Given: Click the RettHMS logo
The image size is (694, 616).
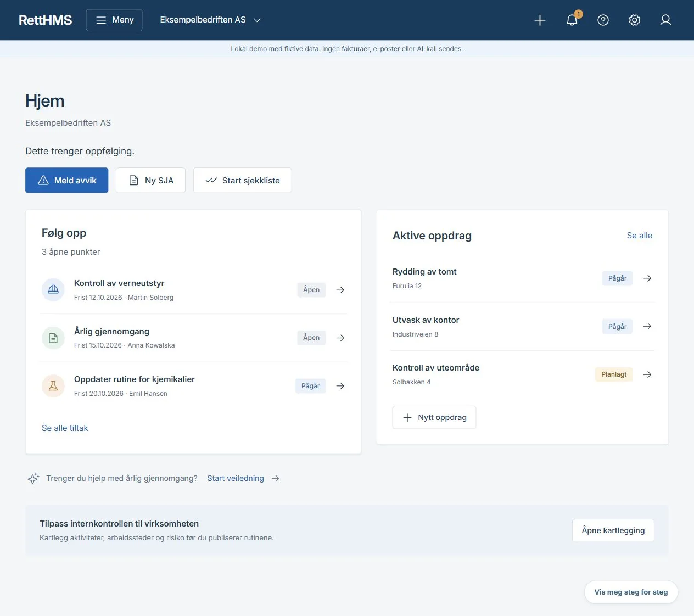Looking at the screenshot, I should [46, 20].
